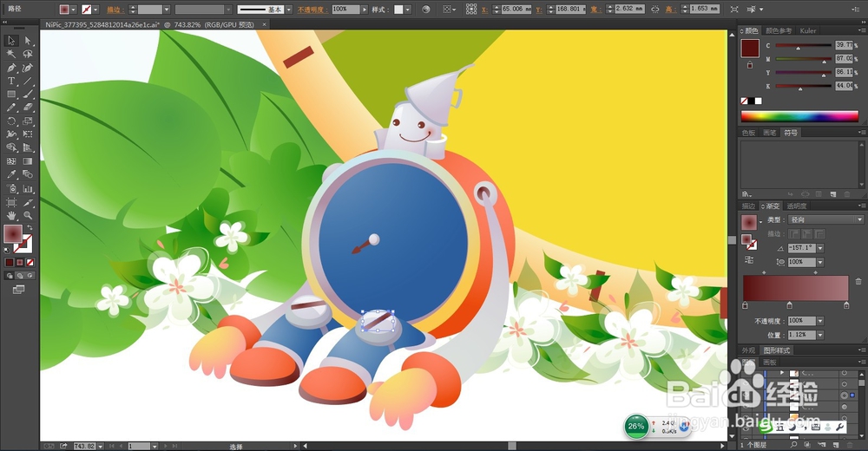This screenshot has width=868, height=451.
Task: Select the Eyedropper tool
Action: click(x=11, y=174)
